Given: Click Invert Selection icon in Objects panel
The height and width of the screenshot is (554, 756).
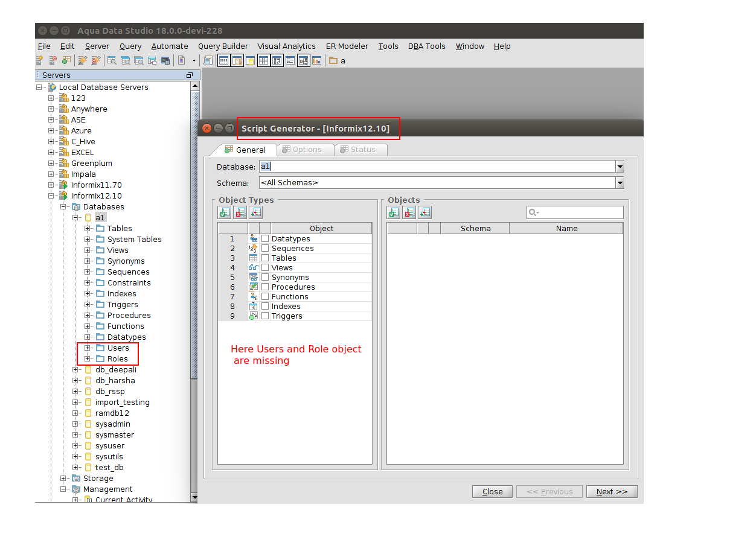Looking at the screenshot, I should click(x=425, y=212).
